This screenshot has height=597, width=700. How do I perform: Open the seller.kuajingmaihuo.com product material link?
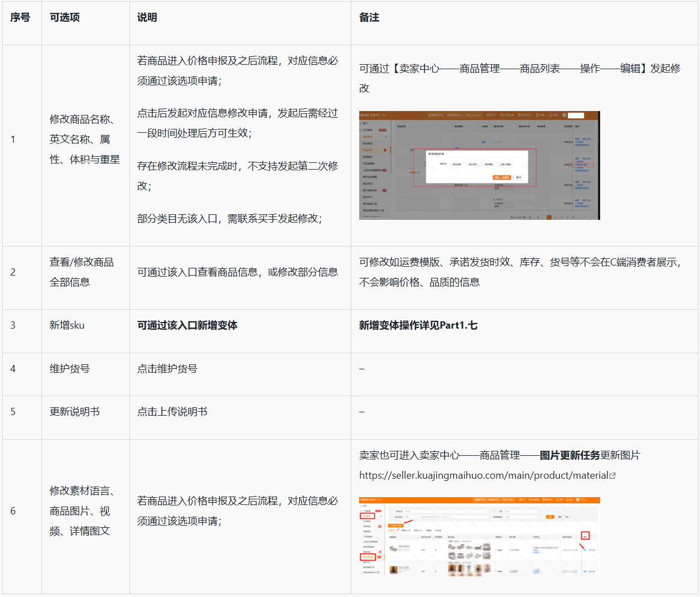click(483, 475)
